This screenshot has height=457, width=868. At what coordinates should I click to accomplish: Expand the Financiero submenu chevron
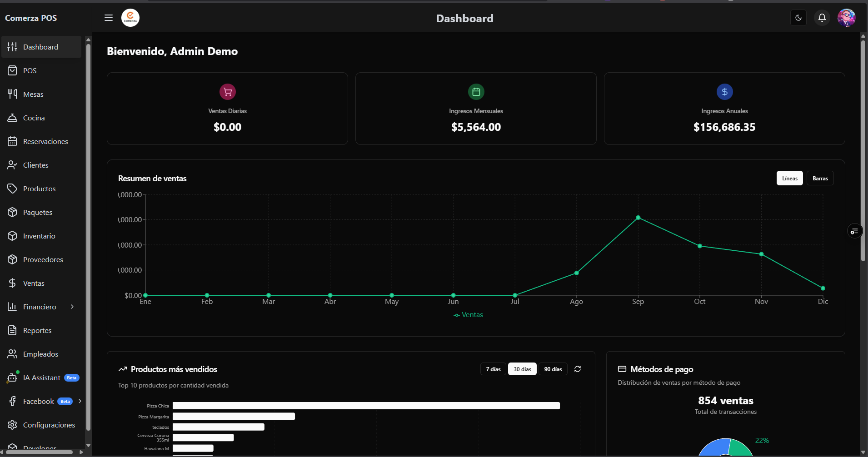pyautogui.click(x=72, y=307)
